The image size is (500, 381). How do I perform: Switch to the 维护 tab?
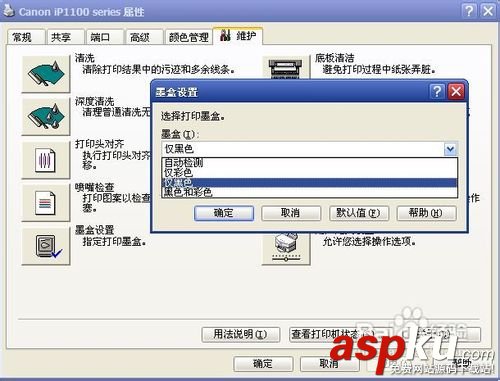pos(238,36)
